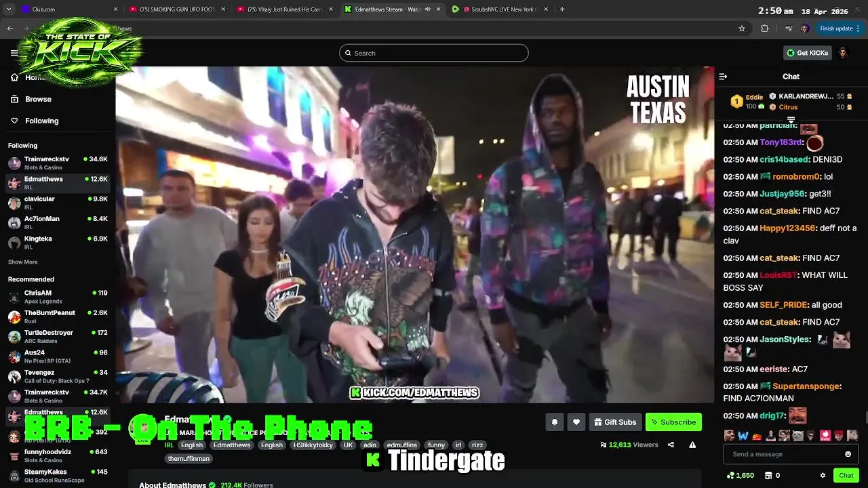Open the sidebar hamburger menu
The image size is (868, 488).
14,53
